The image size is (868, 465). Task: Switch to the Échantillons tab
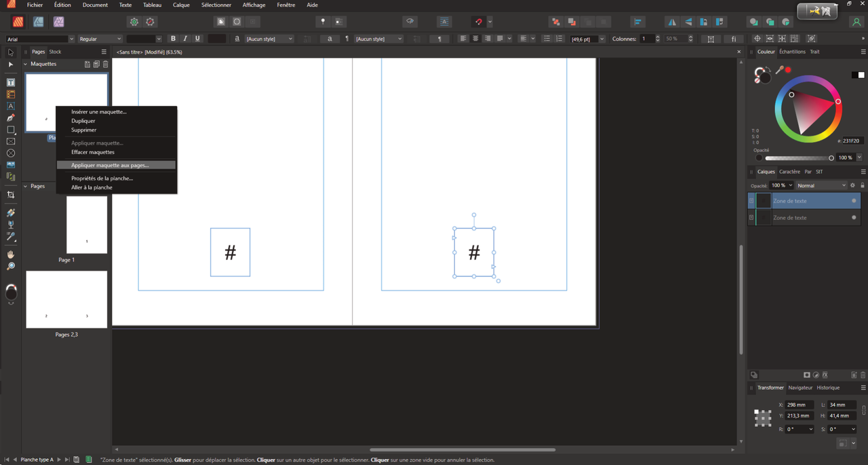[792, 52]
